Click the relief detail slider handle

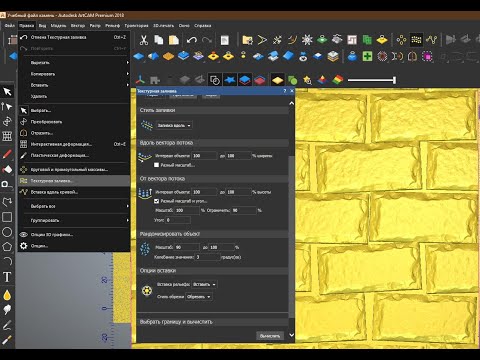(394, 80)
